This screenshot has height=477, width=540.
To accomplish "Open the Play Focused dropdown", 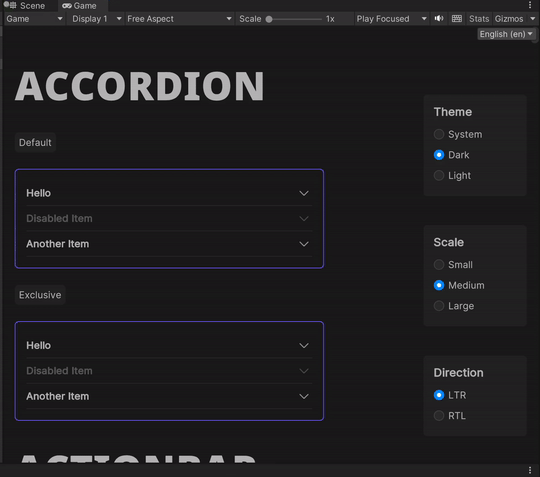I will click(x=391, y=19).
